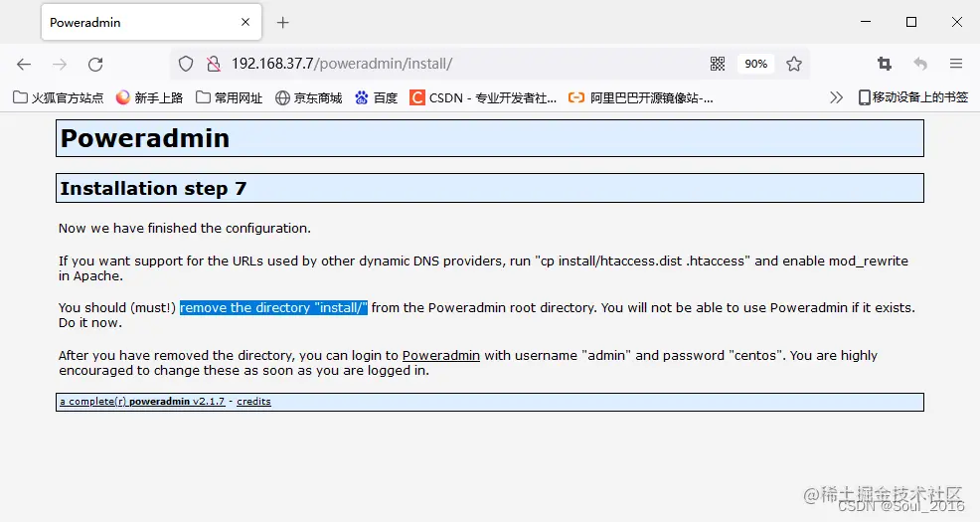The height and width of the screenshot is (522, 980).
Task: Open the Firefox hamburger menu
Action: click(x=955, y=64)
